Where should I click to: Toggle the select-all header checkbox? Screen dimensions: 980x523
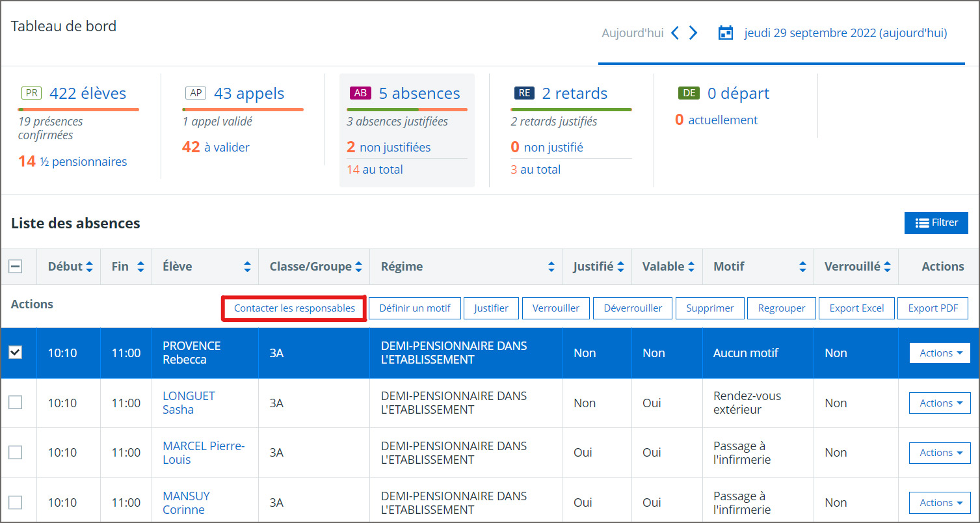coord(15,266)
